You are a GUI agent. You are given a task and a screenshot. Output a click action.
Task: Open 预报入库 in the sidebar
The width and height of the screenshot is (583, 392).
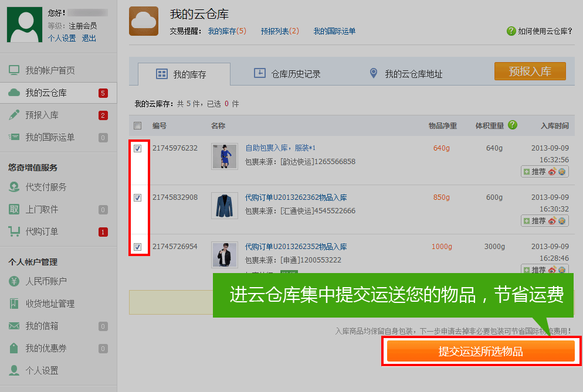(x=42, y=115)
